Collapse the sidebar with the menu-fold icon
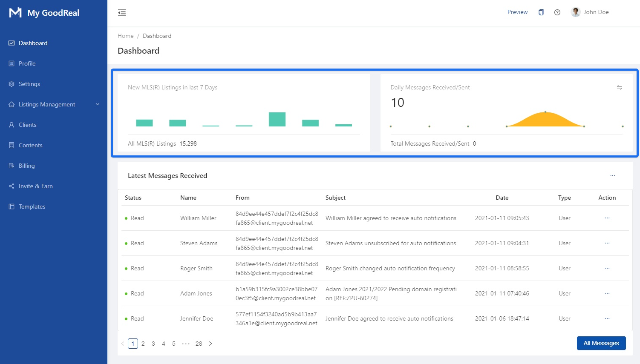 [x=122, y=13]
